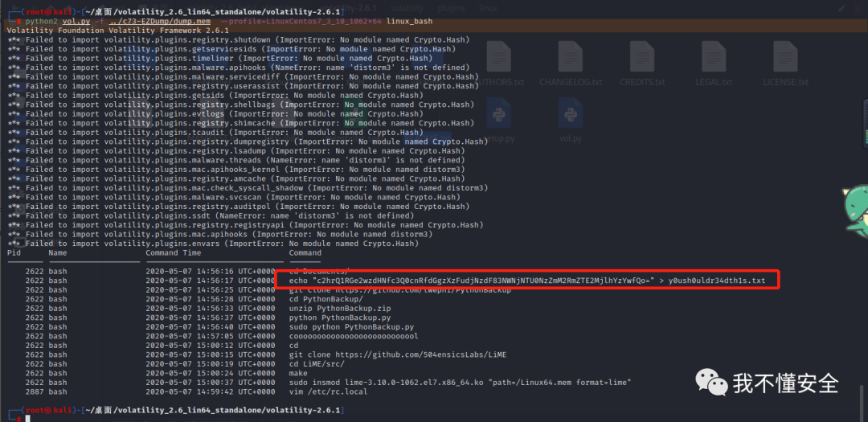Go to linux breadcrumb in file manager
The height and width of the screenshot is (422, 868).
pyautogui.click(x=489, y=8)
